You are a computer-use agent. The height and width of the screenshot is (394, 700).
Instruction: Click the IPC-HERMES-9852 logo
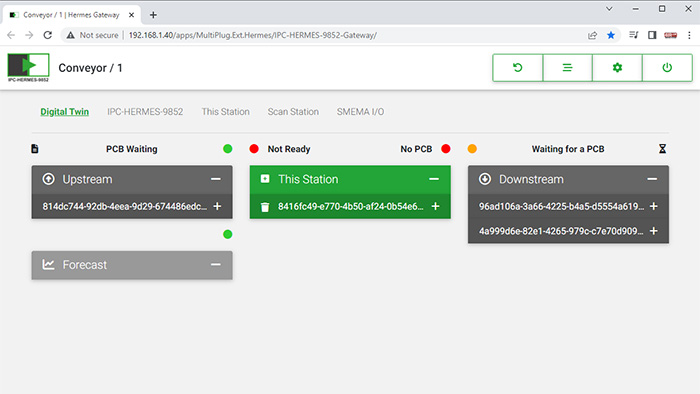pos(28,67)
